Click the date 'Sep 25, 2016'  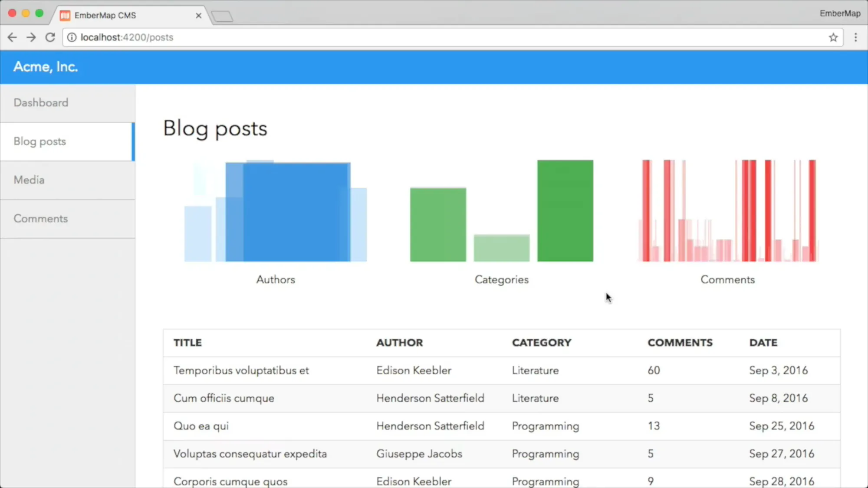coord(782,426)
